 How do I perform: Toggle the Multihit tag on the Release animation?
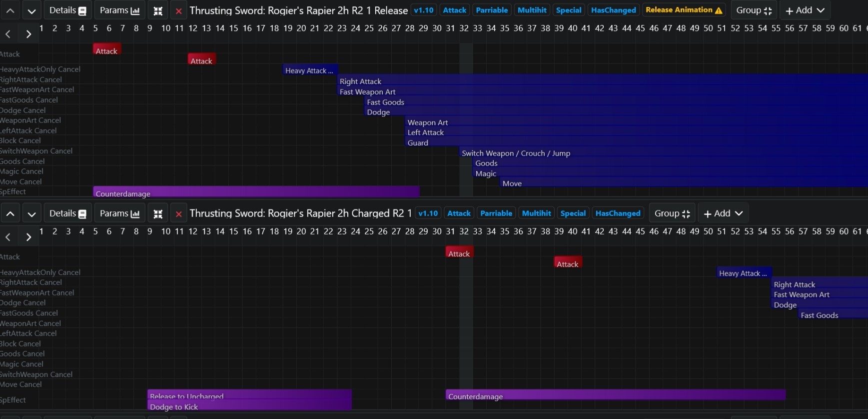pos(532,10)
